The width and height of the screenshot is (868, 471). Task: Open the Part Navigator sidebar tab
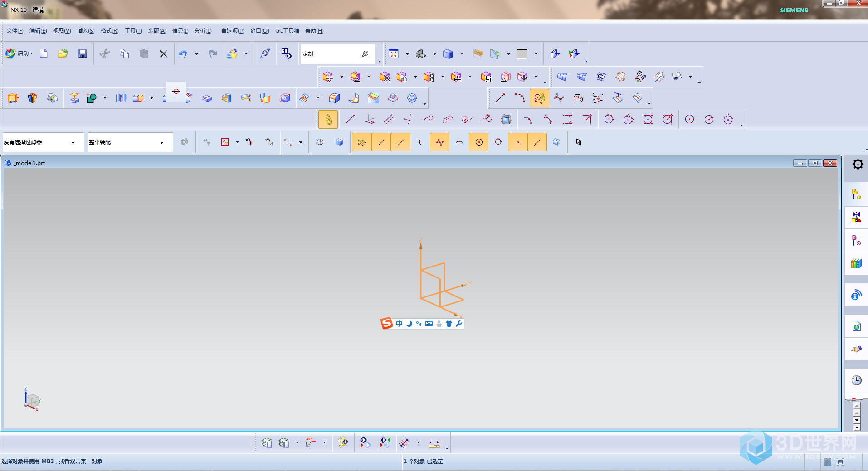[856, 240]
